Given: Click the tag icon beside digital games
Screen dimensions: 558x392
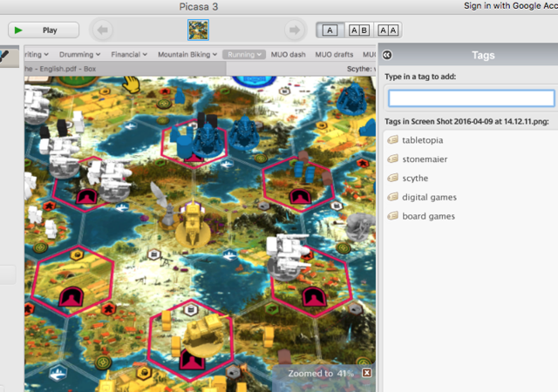Looking at the screenshot, I should 393,197.
